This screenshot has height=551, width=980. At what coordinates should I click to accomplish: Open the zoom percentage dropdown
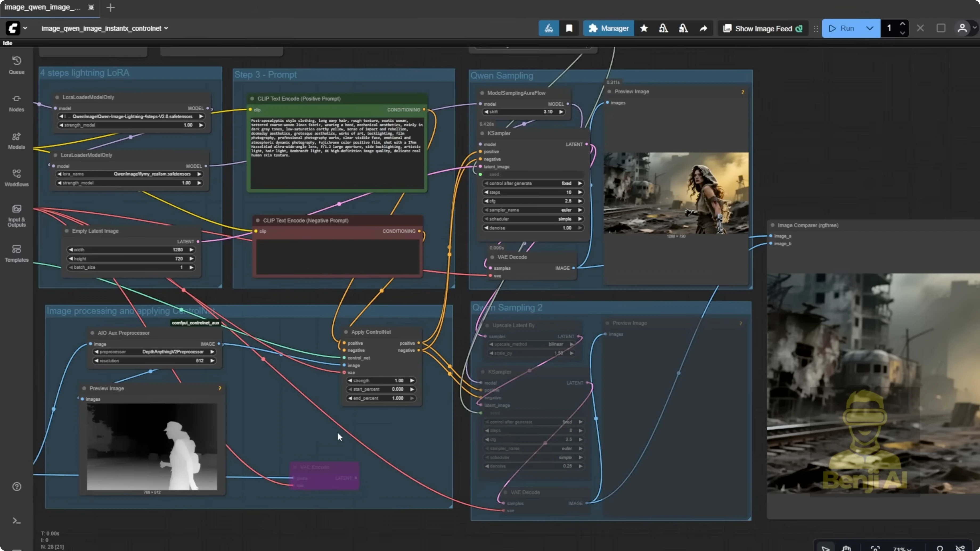pos(902,549)
